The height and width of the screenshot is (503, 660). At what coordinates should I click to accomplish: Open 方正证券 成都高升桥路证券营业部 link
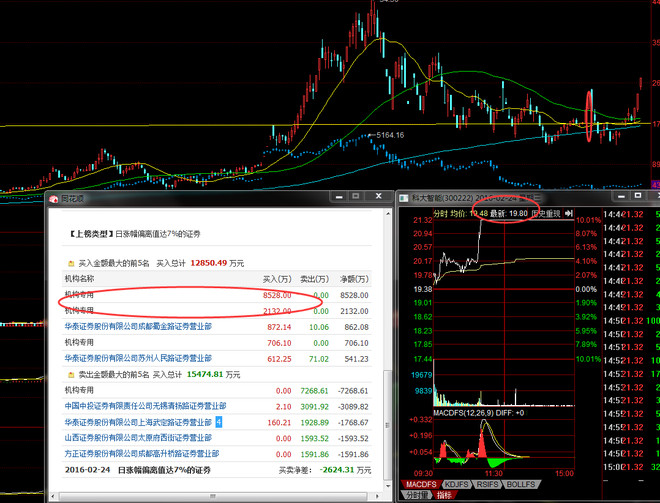[x=142, y=454]
